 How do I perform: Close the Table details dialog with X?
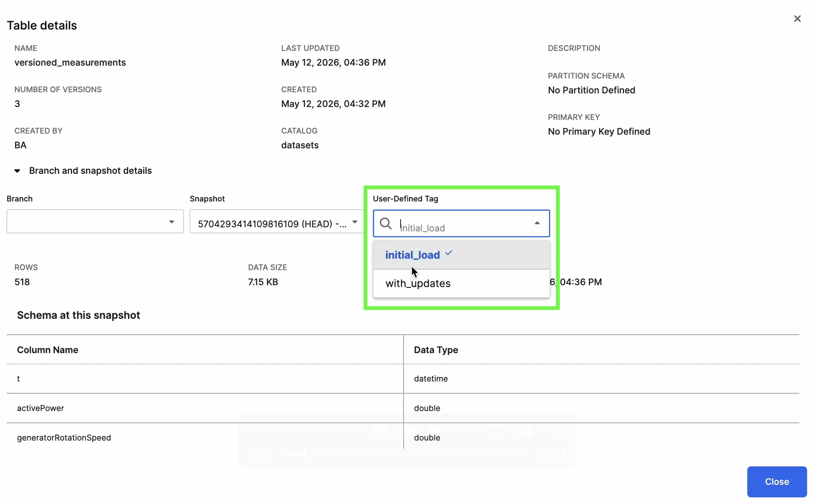click(797, 19)
